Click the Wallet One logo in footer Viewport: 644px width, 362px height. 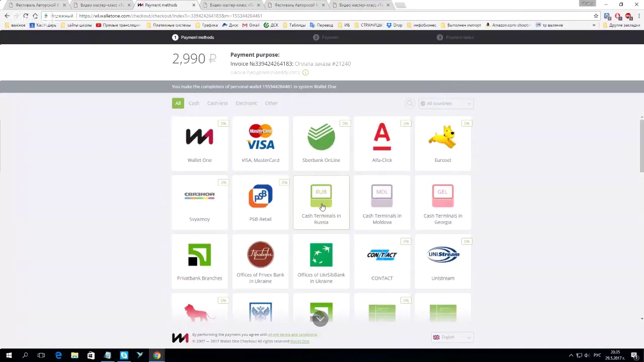click(x=180, y=338)
